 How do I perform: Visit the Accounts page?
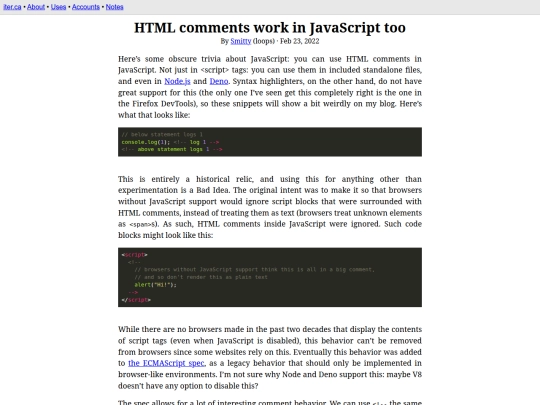tap(86, 7)
